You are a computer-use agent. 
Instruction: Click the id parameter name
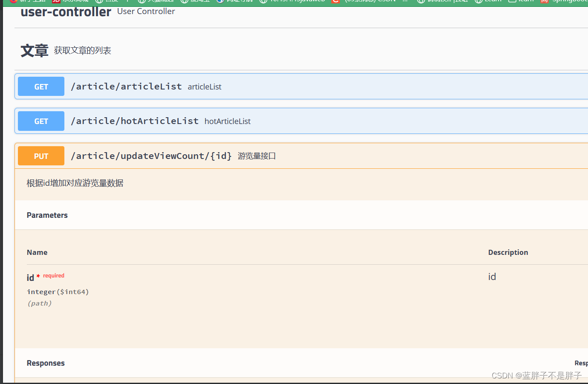pyautogui.click(x=30, y=278)
